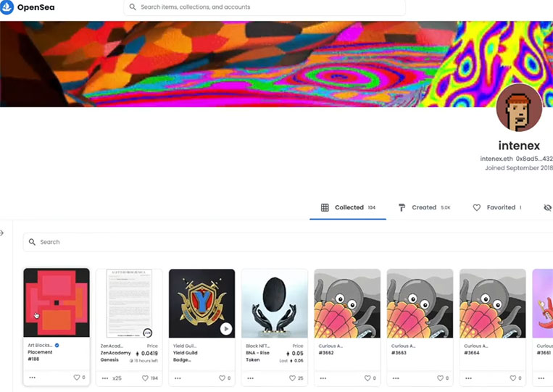
Task: Click the intenex profile avatar
Action: [519, 107]
